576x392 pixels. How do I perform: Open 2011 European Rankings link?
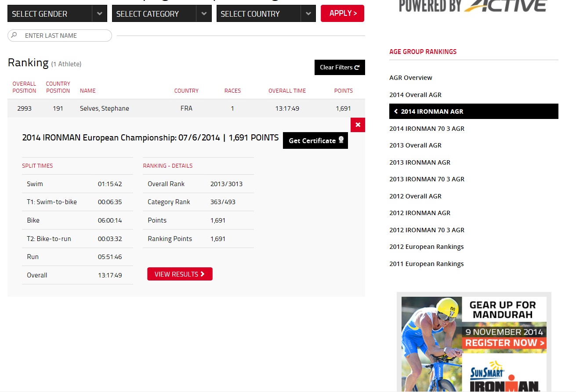pos(426,264)
